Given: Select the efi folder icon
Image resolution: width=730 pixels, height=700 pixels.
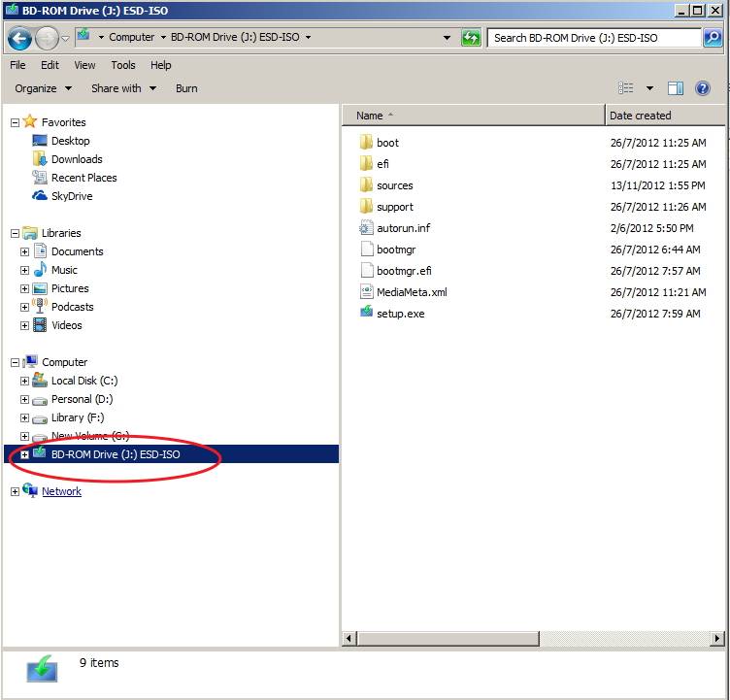Looking at the screenshot, I should [x=366, y=163].
